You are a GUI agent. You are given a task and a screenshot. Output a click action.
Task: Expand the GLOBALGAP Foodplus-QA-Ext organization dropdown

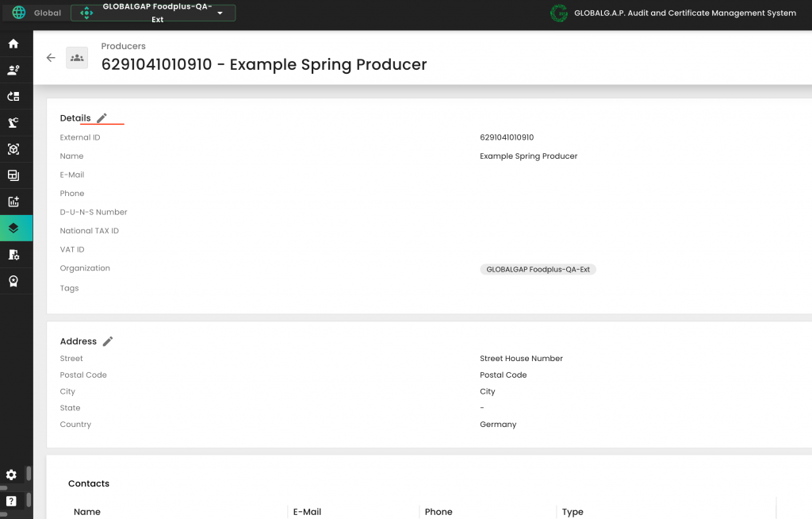pyautogui.click(x=220, y=13)
